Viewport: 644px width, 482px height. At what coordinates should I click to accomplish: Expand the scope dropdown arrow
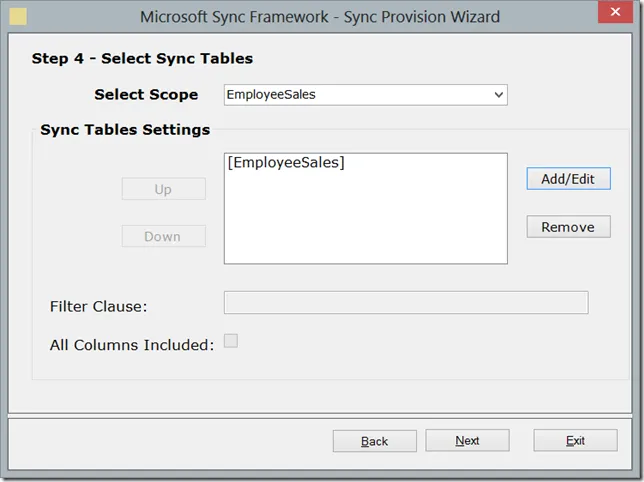click(498, 95)
